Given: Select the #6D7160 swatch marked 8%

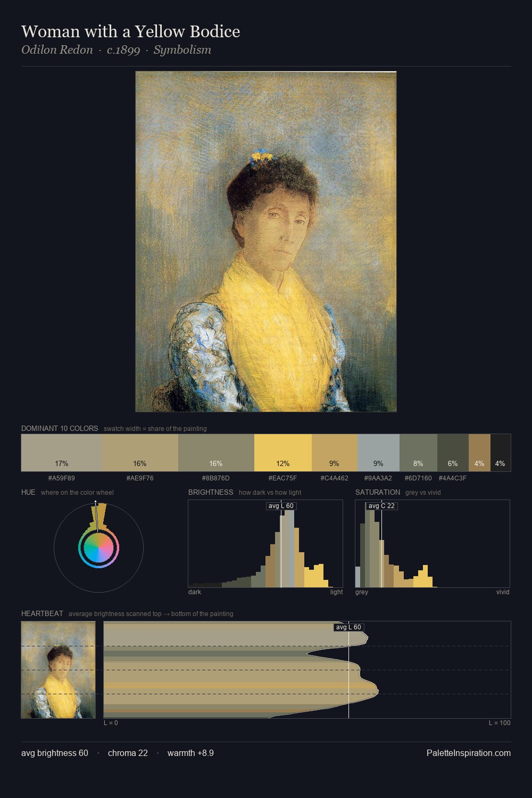Looking at the screenshot, I should click(418, 453).
